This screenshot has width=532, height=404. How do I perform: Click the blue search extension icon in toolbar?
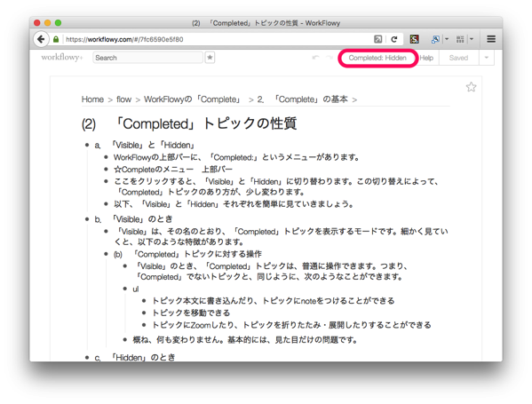[435, 39]
